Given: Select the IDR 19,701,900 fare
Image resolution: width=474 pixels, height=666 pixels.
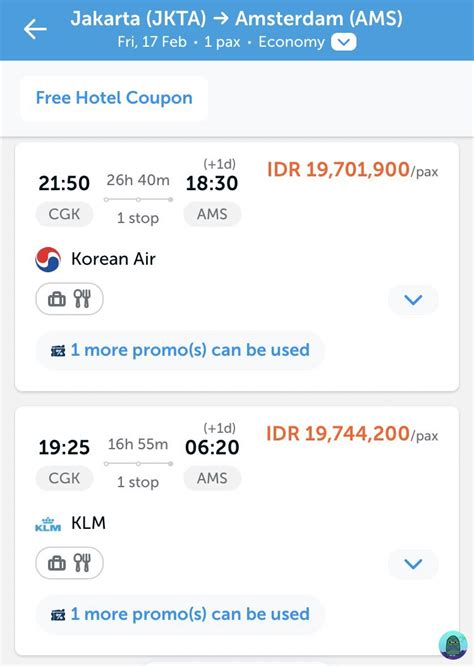Looking at the screenshot, I should click(x=352, y=170).
